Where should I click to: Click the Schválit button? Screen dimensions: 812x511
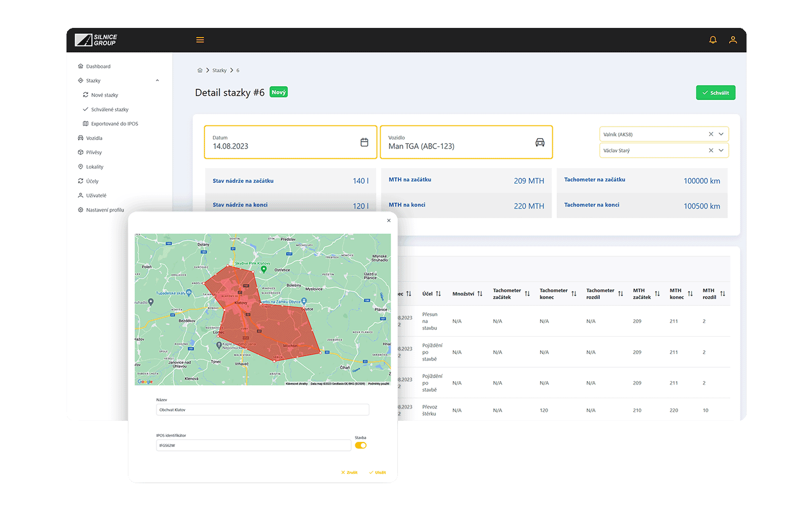click(x=716, y=93)
